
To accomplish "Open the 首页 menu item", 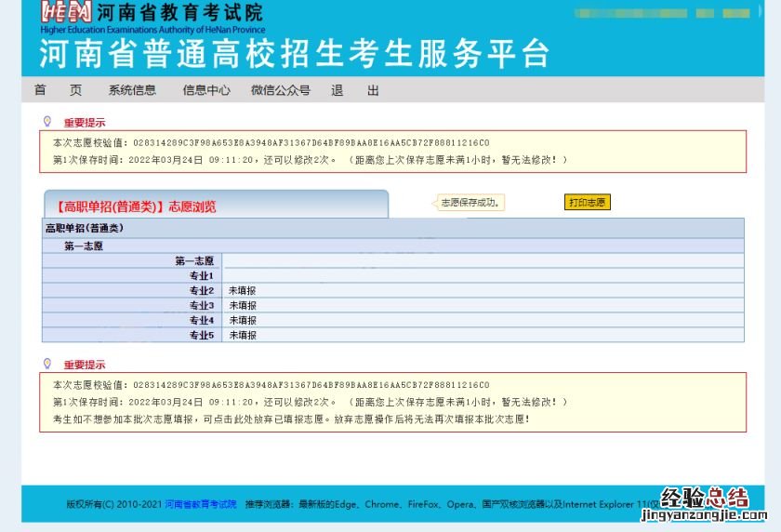I will coord(58,90).
